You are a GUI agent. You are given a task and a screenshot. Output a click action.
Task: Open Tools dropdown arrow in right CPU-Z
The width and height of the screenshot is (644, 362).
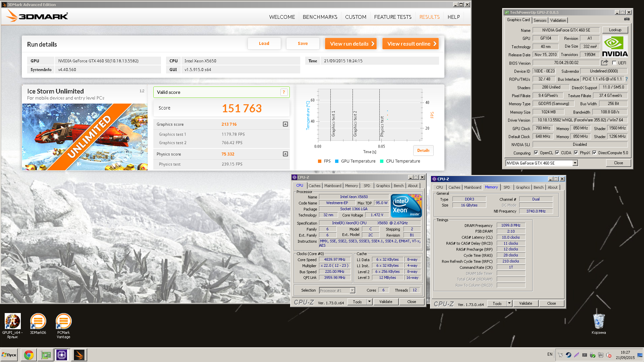click(x=509, y=303)
